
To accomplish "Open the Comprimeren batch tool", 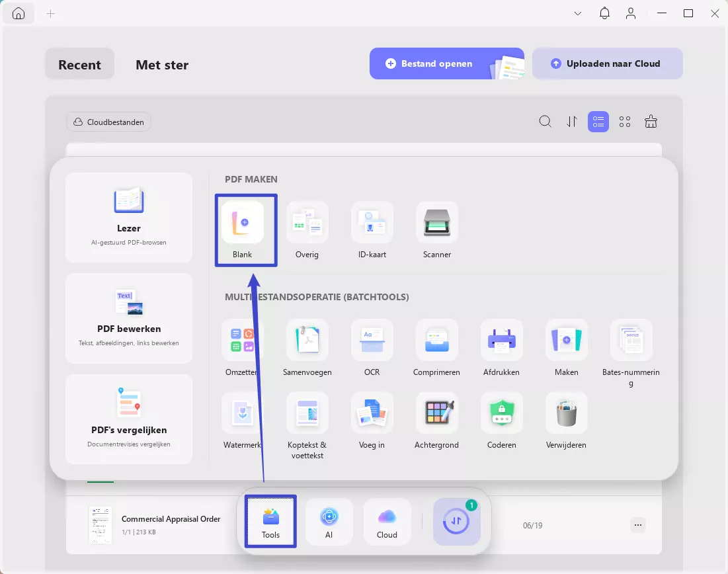I will pyautogui.click(x=437, y=348).
